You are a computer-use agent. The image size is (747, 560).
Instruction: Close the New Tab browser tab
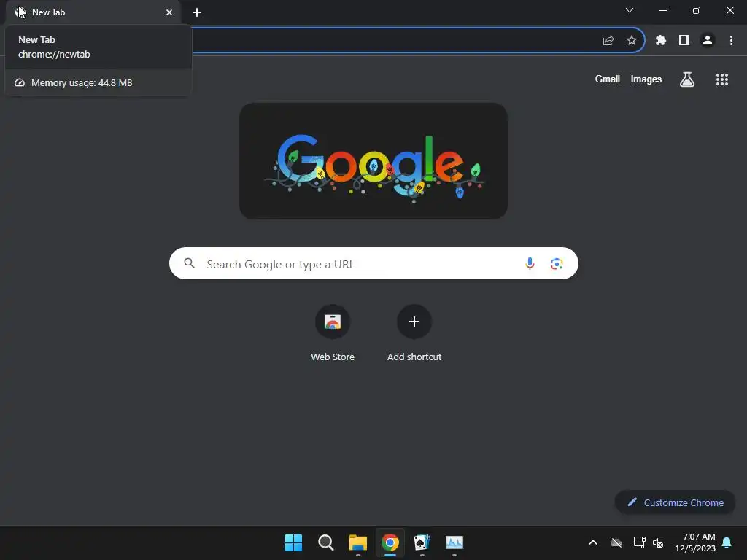click(169, 12)
